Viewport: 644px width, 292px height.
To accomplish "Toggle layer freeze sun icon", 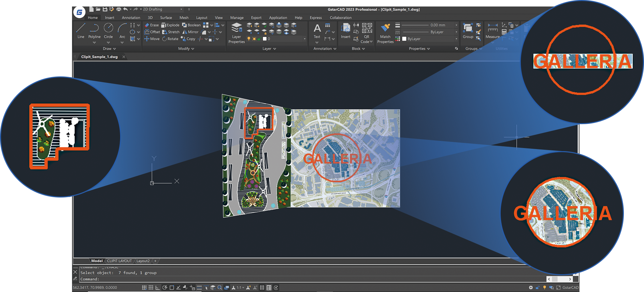I will coord(254,39).
